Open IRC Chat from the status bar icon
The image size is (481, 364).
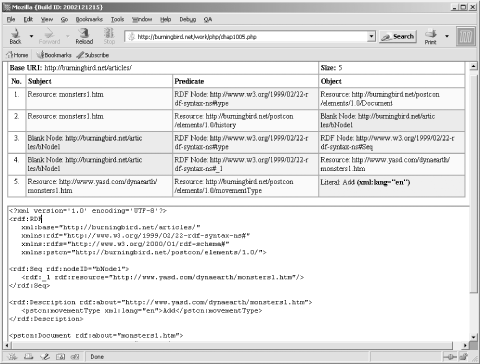coord(75,357)
